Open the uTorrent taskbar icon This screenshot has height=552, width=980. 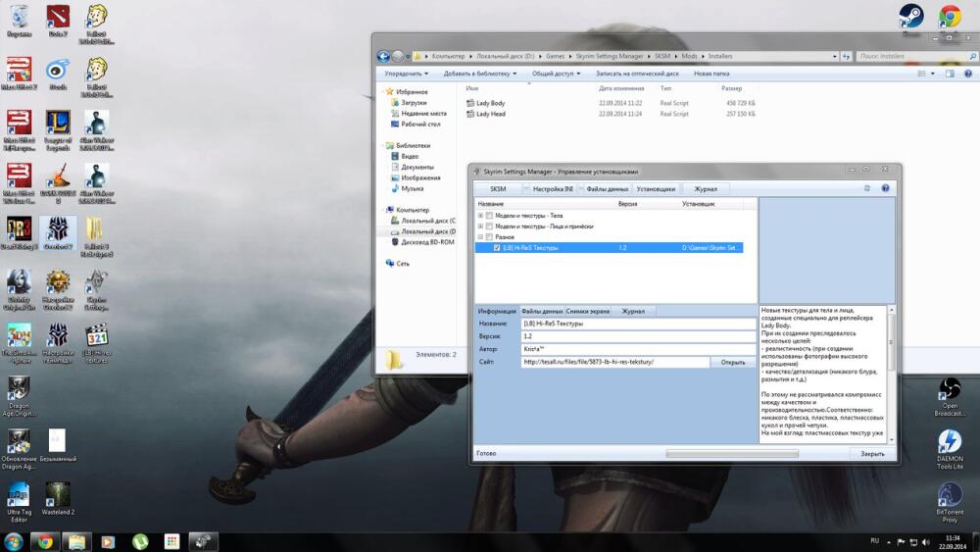pos(140,541)
